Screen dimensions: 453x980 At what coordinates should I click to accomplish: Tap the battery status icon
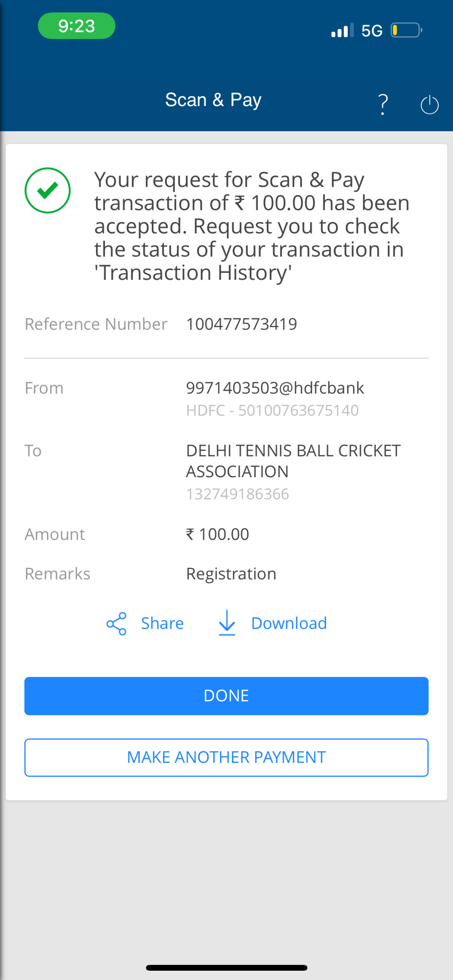[x=406, y=31]
